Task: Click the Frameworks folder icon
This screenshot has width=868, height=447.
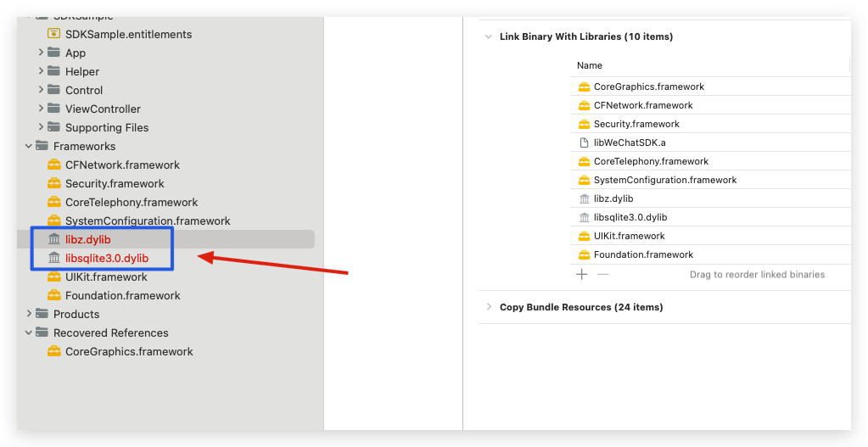Action: pyautogui.click(x=42, y=146)
